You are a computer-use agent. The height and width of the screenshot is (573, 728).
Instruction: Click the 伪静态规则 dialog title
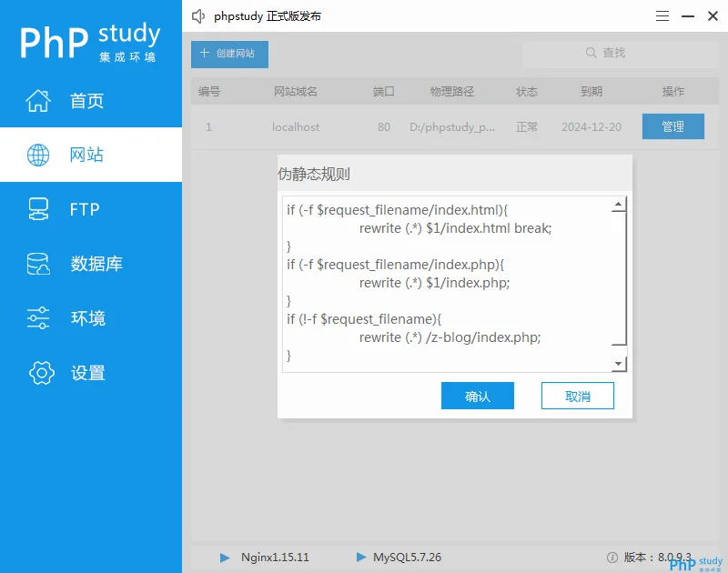click(314, 174)
